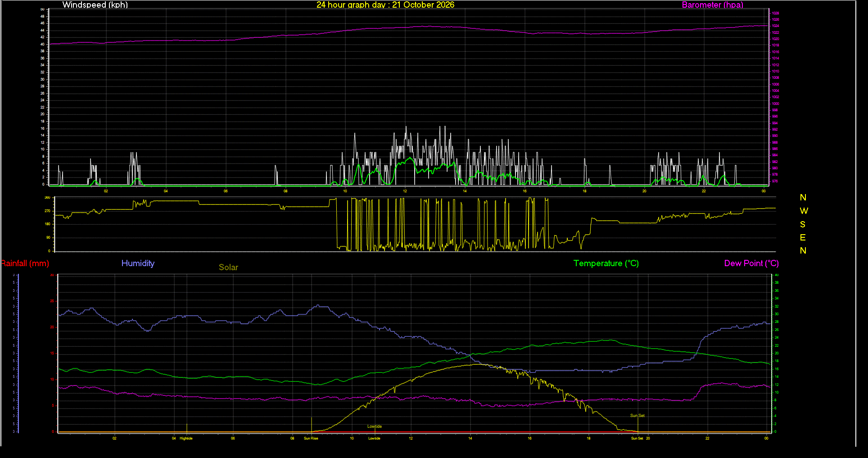Click the "E" wind direction letter
This screenshot has width=868, height=458.
803,237
